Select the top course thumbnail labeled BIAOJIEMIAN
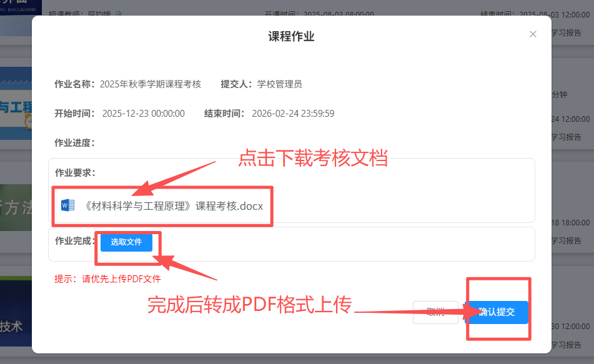 coord(21,6)
